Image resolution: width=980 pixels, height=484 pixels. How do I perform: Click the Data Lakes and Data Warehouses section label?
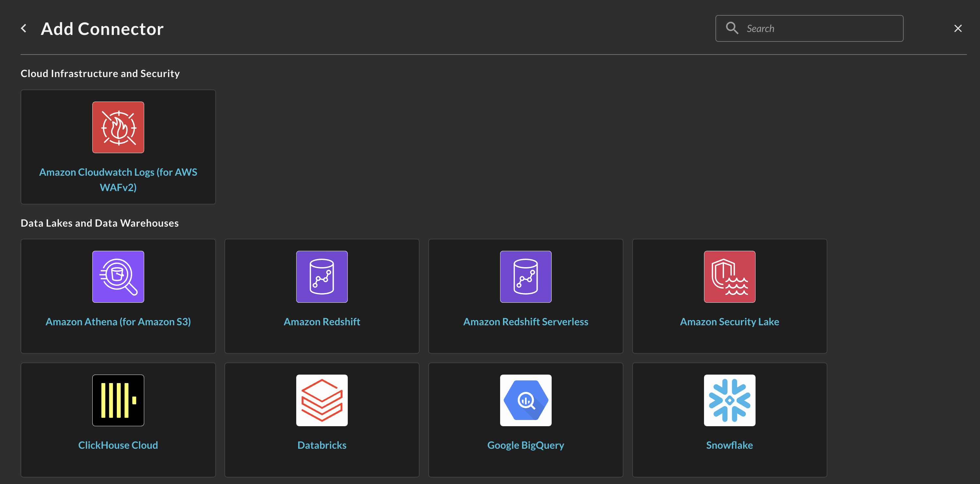(x=100, y=223)
